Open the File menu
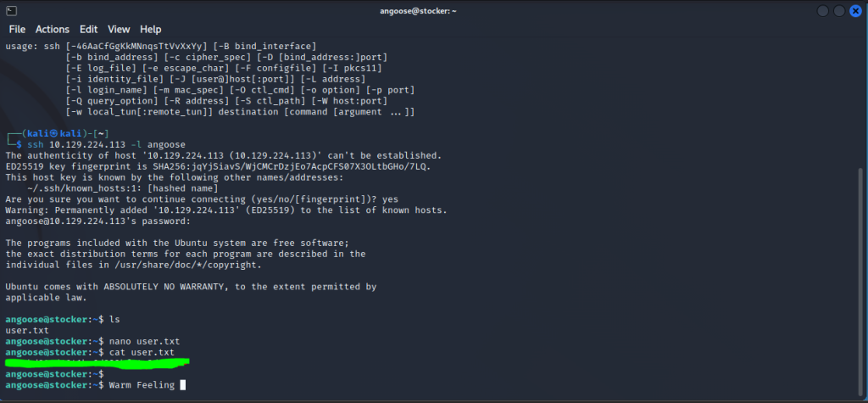This screenshot has width=868, height=403. pos(17,30)
